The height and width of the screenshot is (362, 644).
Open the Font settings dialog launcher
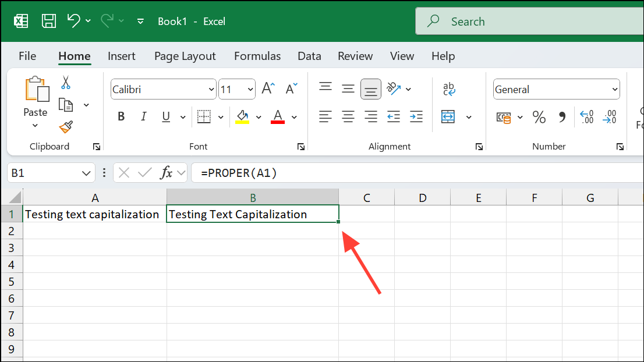click(x=300, y=146)
